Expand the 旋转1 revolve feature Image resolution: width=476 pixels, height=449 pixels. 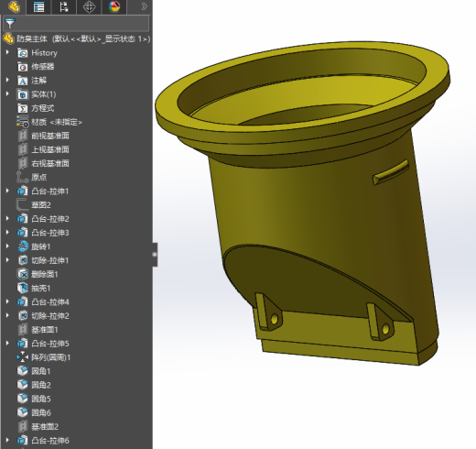[7, 246]
